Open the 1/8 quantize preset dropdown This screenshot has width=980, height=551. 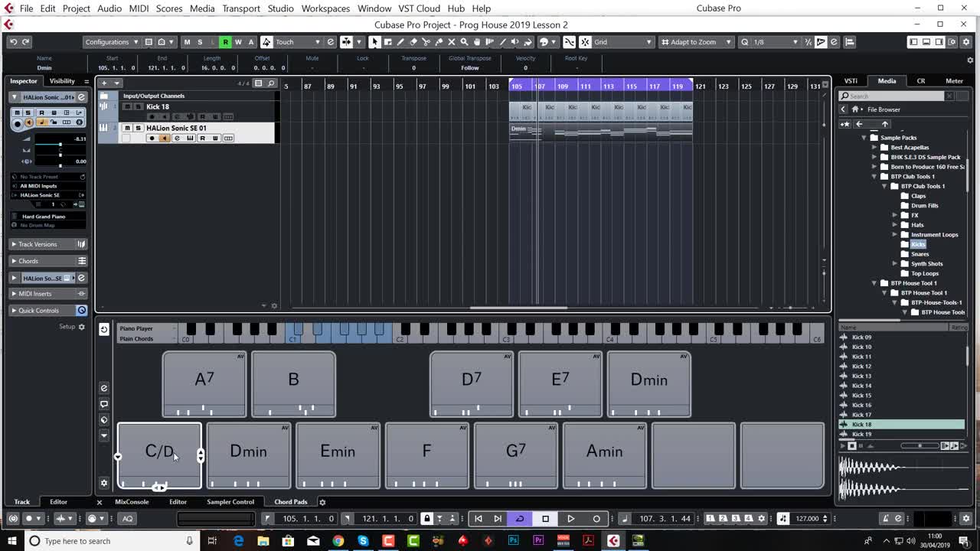[x=775, y=42]
